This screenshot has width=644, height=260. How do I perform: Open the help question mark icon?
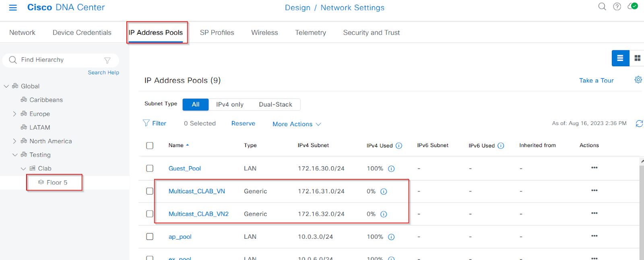coord(617,6)
